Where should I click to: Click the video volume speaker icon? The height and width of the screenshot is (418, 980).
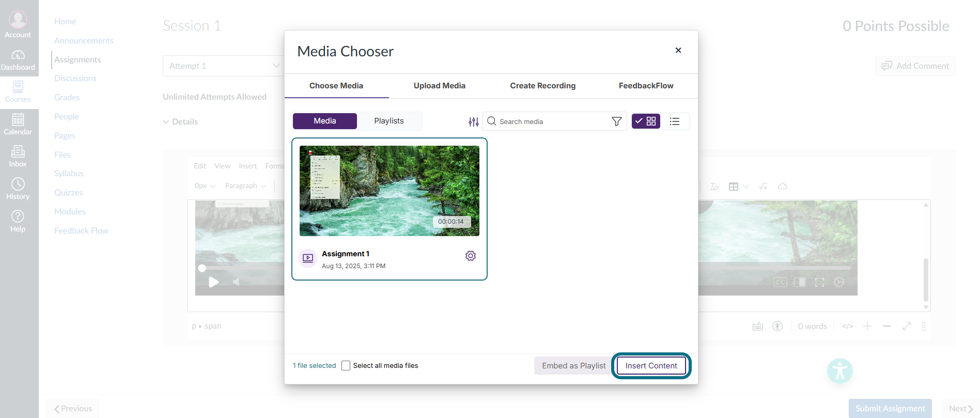tap(236, 282)
